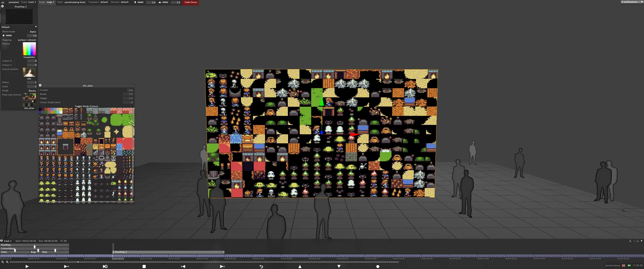Open the Mode dropdown set to Blocky
The width and height of the screenshot is (644, 269).
tap(32, 91)
